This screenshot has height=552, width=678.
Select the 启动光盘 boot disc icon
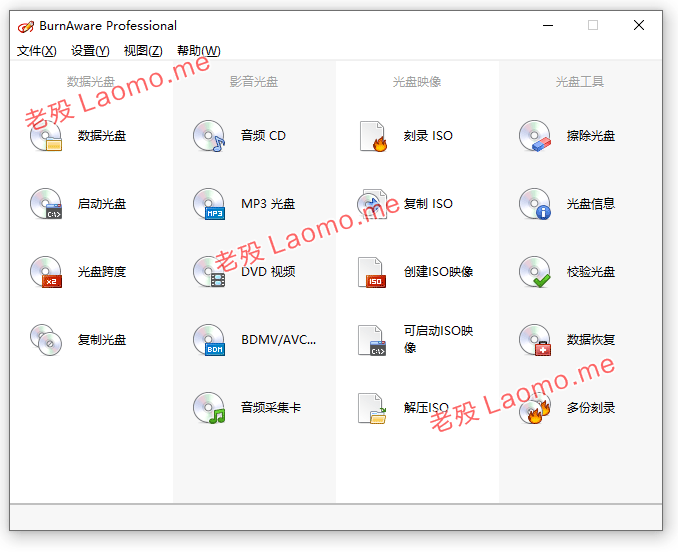46,204
